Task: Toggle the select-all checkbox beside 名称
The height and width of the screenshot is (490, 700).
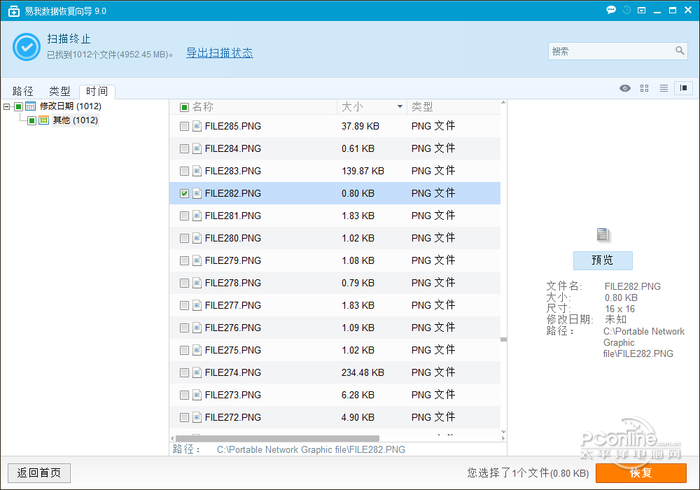Action: pos(184,107)
